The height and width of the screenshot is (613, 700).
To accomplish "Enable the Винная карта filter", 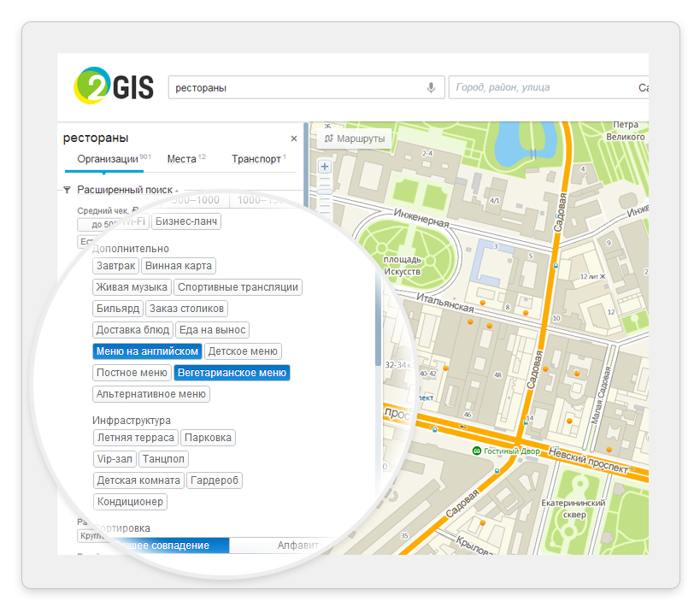I will pos(179,266).
